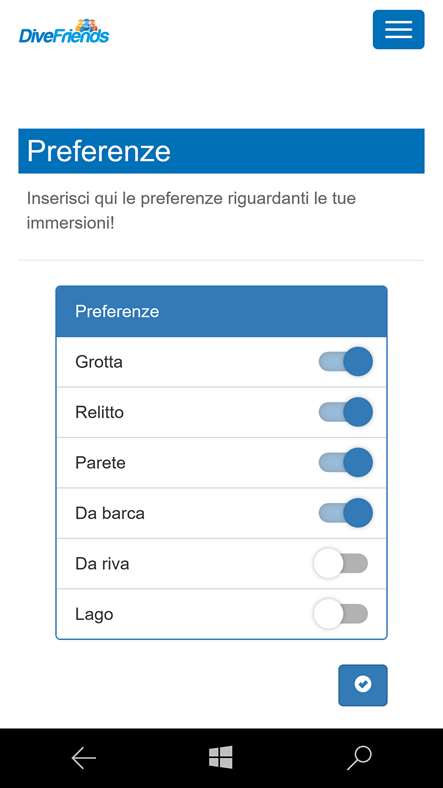
Task: Enable the Da riva toggle
Action: pyautogui.click(x=341, y=563)
